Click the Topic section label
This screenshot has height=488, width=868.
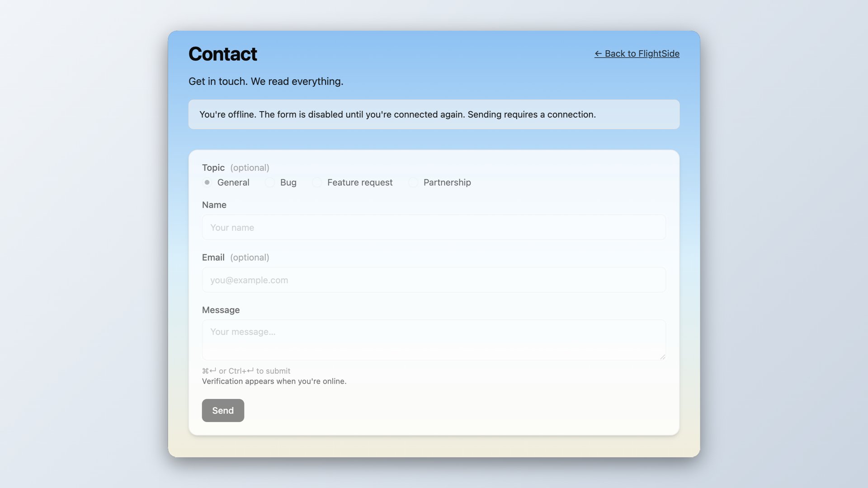tap(213, 168)
